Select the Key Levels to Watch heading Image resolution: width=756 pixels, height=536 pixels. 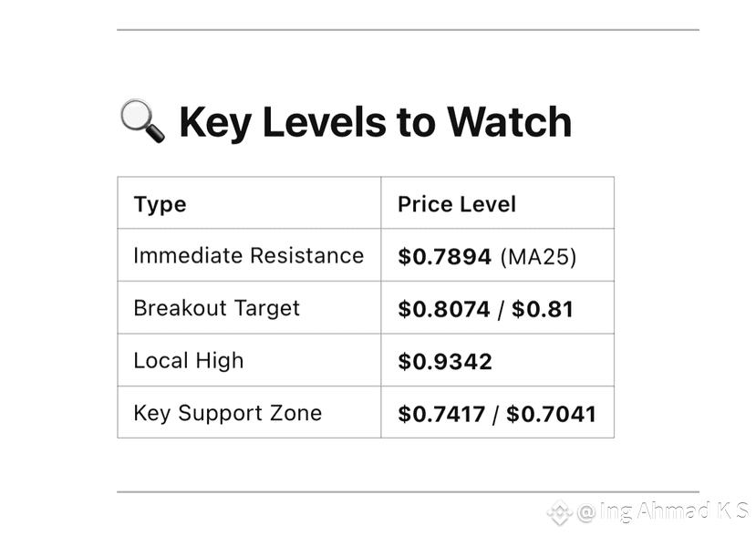coord(375,122)
